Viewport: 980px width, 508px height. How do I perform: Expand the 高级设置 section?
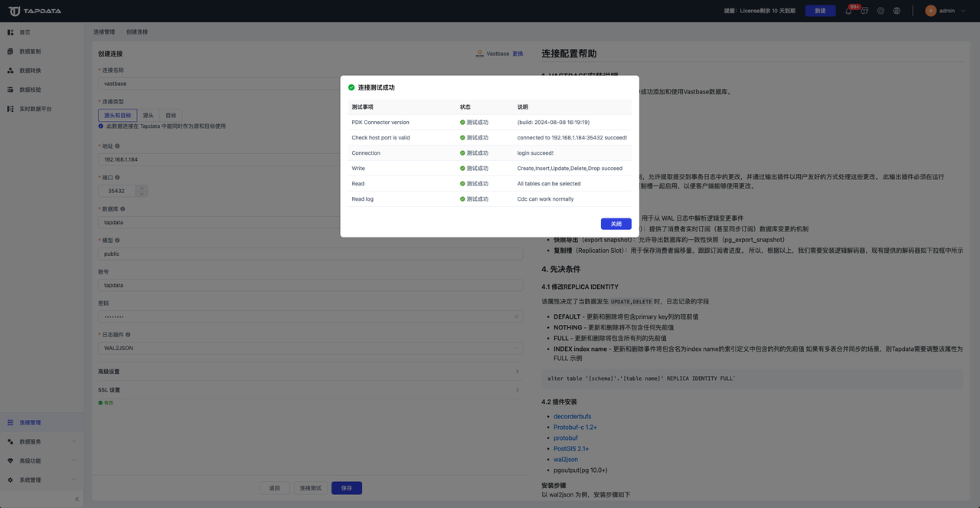pos(309,372)
